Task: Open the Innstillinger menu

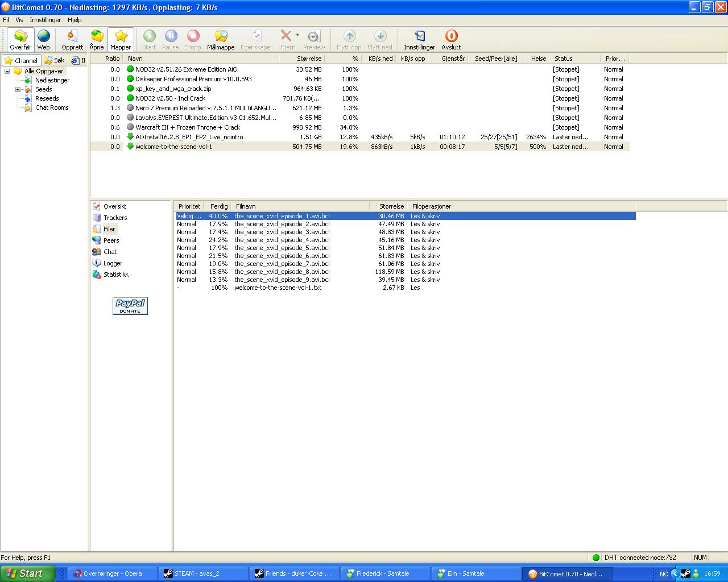Action: (x=45, y=20)
